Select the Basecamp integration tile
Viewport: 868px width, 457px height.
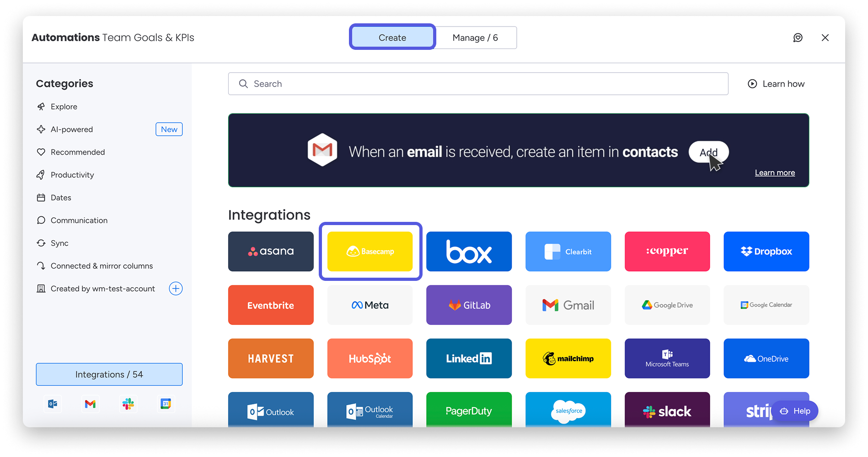(370, 251)
